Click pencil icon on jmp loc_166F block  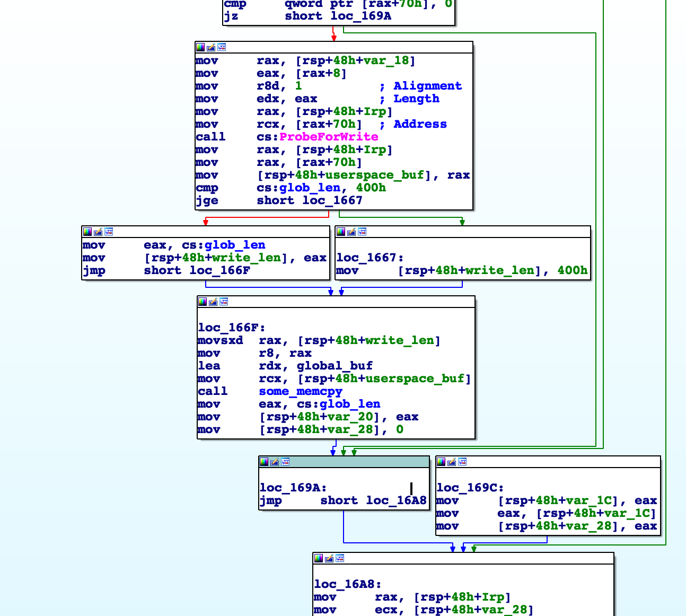(98, 232)
